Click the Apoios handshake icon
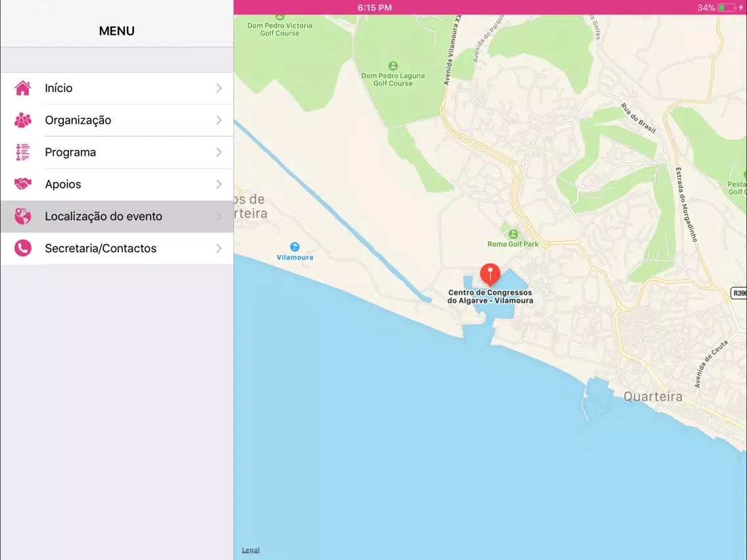The width and height of the screenshot is (747, 560). [22, 184]
